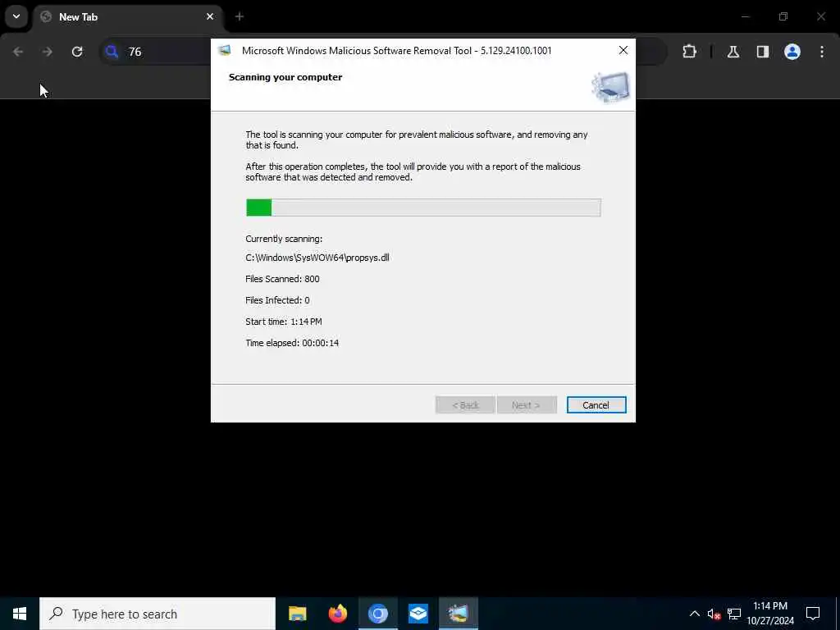Image resolution: width=840 pixels, height=630 pixels.
Task: Toggle Chrome side panel icon
Action: point(763,52)
